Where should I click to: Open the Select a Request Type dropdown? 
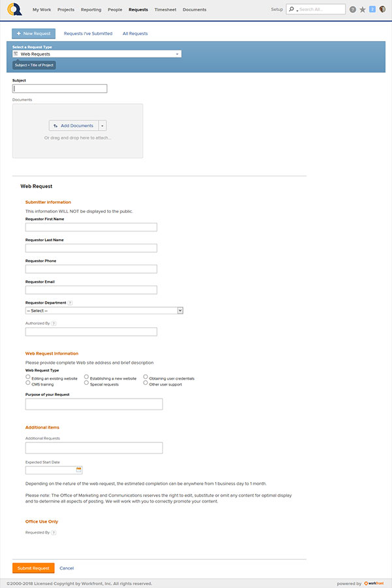click(x=97, y=54)
